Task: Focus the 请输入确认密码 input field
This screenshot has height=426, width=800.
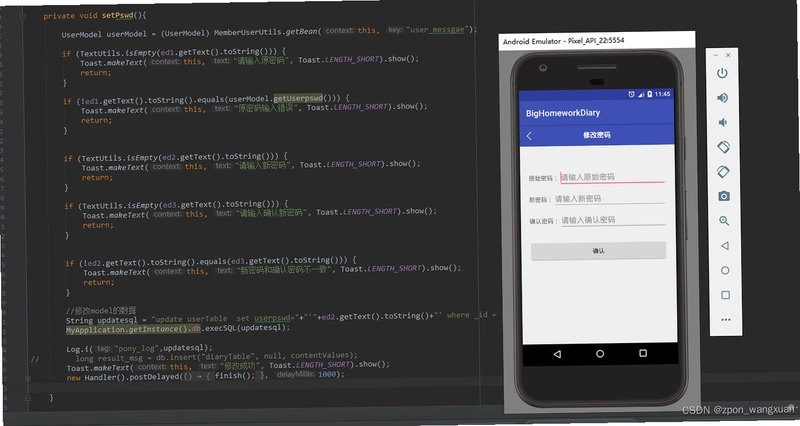Action: 613,220
